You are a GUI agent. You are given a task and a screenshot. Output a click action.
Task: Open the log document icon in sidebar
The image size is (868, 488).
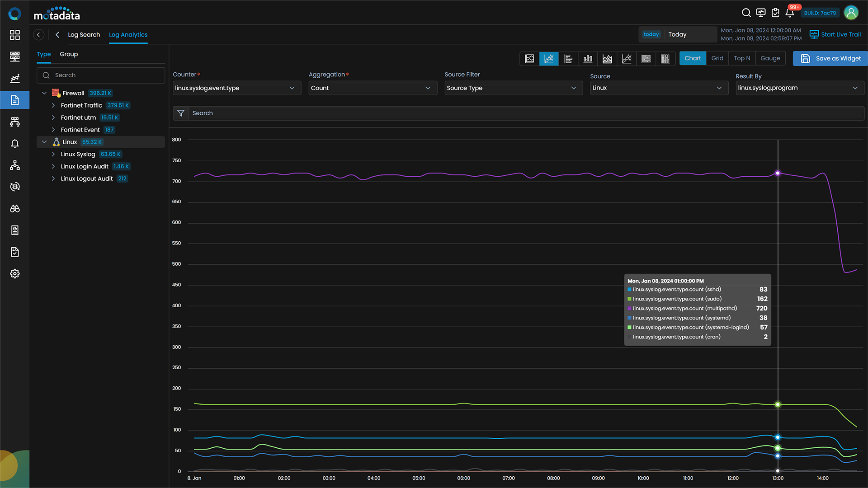click(x=15, y=100)
